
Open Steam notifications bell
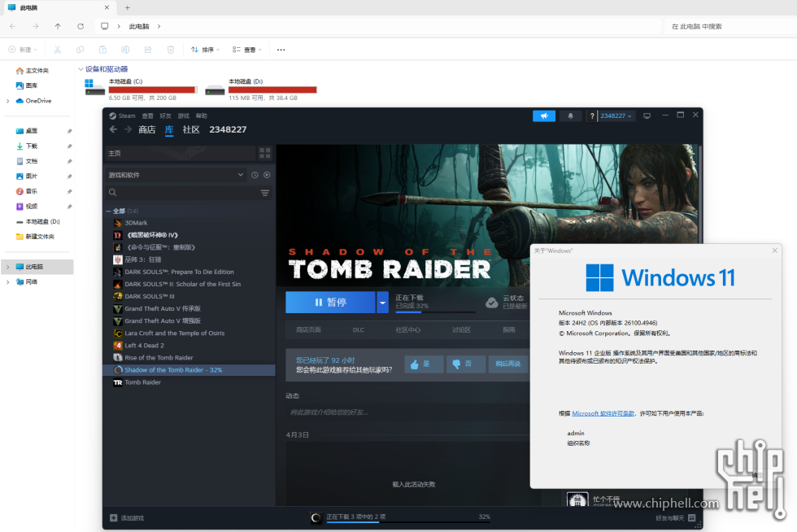[x=570, y=116]
